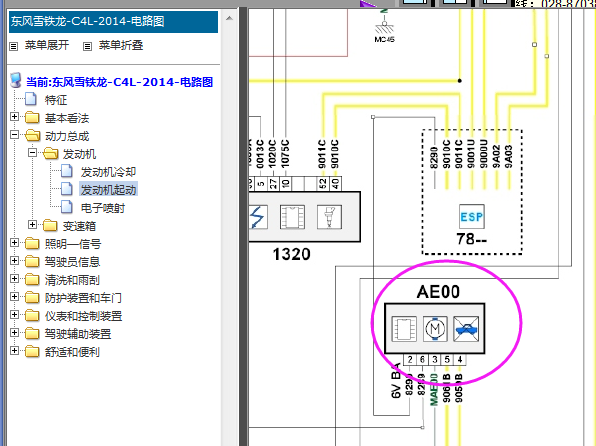The image size is (596, 446).
Task: Click the AE00 component label
Action: point(438,292)
